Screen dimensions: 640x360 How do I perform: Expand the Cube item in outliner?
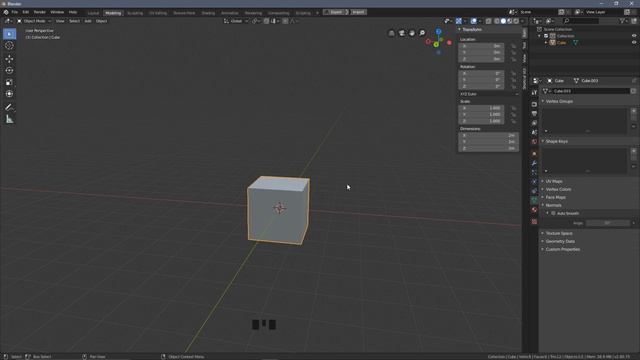pos(546,42)
